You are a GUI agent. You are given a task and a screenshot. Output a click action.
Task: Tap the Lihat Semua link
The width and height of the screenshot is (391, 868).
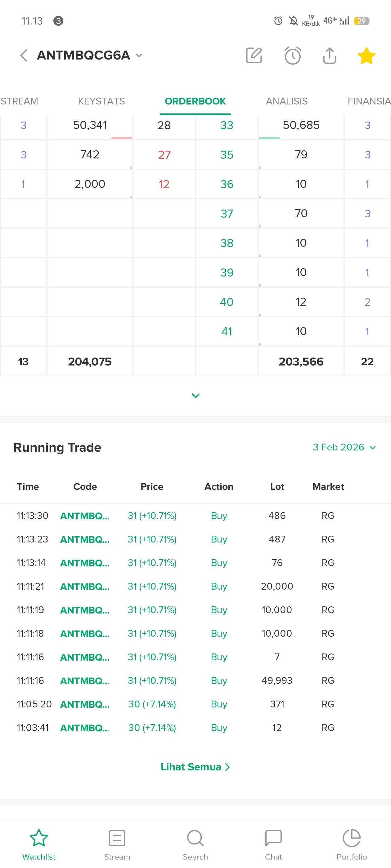(195, 767)
